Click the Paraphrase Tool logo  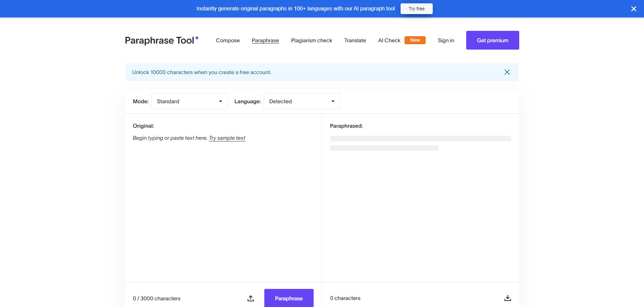[x=161, y=40]
